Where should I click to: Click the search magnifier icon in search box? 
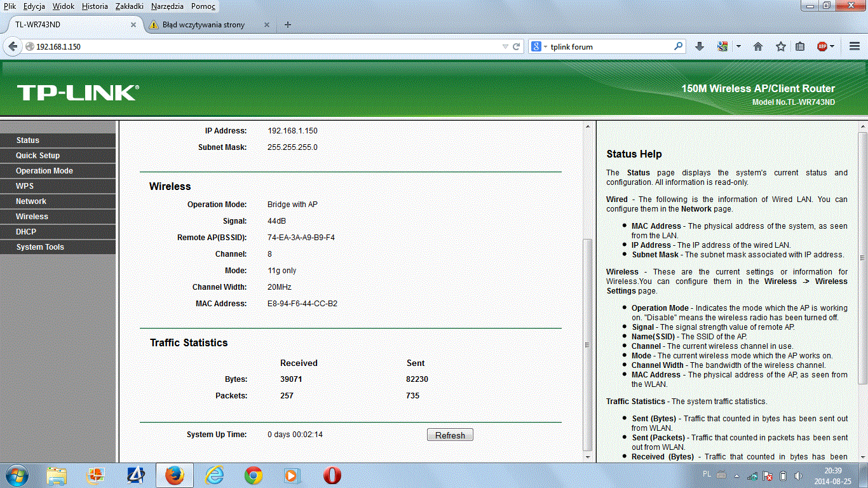[x=679, y=46]
